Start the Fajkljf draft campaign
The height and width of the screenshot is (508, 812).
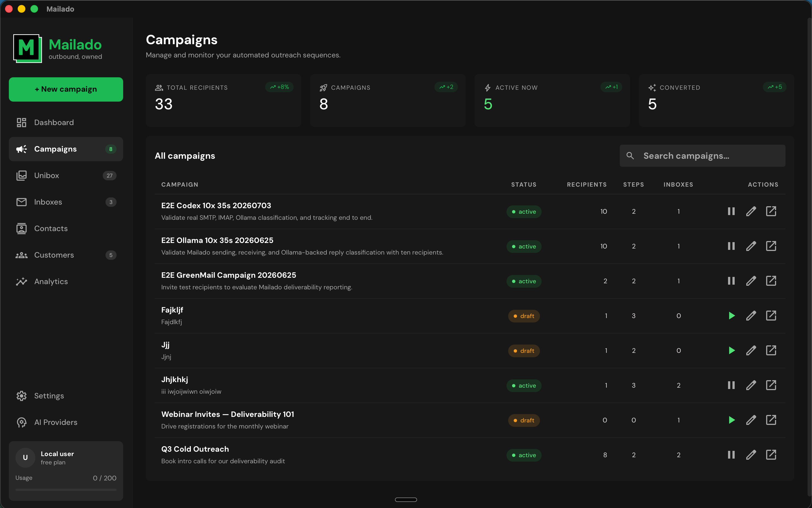(731, 316)
